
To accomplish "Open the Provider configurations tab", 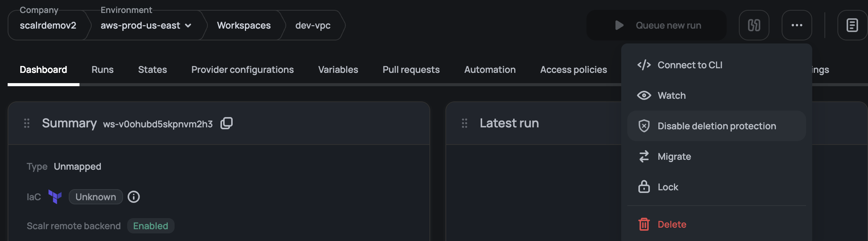I will [x=243, y=70].
